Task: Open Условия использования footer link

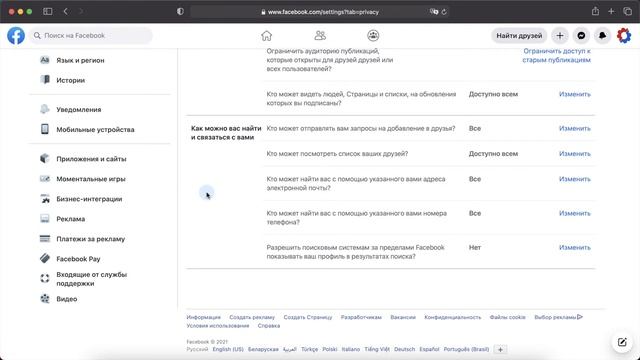Action: coord(218,326)
